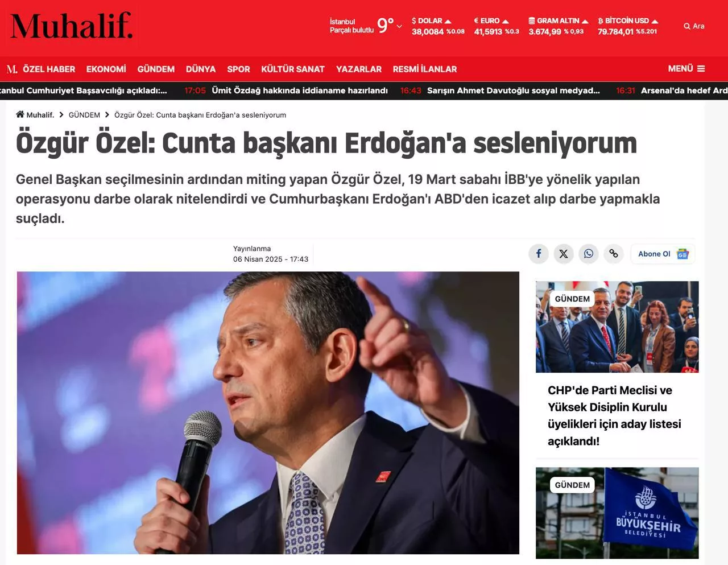Expand the Istanbul weather dropdown chevron

tap(399, 26)
